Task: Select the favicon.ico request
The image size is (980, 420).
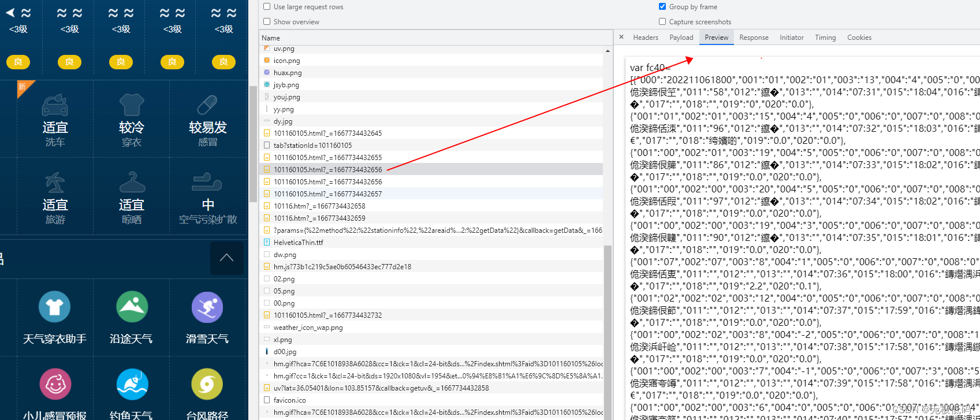Action: pos(431,400)
